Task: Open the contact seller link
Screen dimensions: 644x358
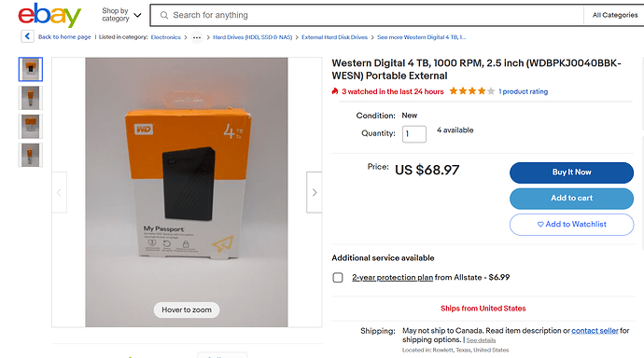Action: coord(595,331)
